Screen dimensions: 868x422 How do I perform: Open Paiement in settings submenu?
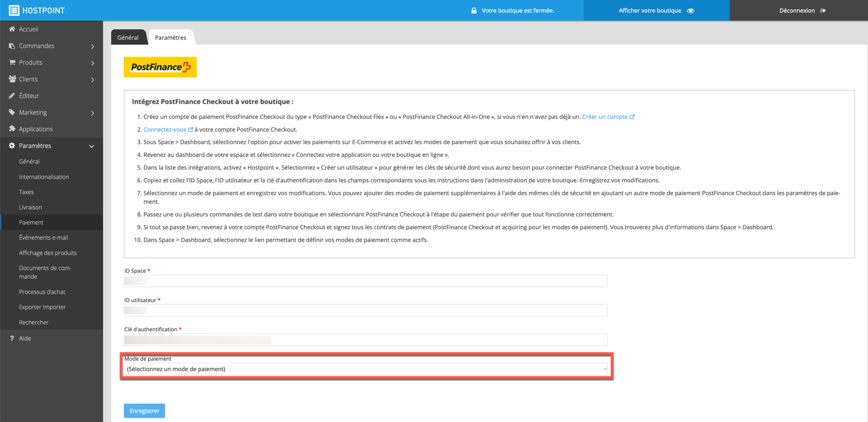point(52,222)
